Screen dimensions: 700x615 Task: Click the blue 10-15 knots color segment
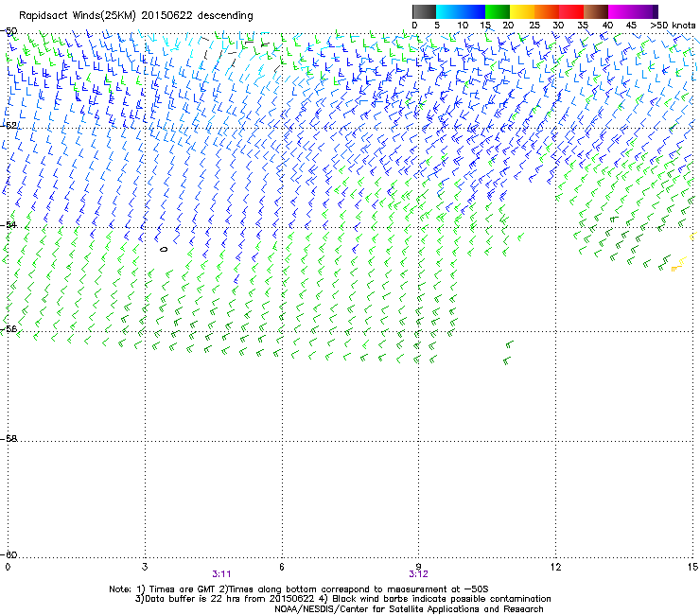coord(473,11)
